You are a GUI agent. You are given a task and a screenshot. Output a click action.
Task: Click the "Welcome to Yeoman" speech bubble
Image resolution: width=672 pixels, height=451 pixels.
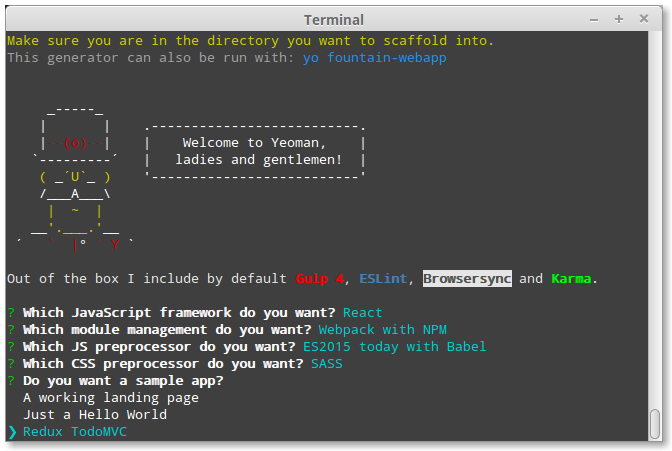point(256,151)
